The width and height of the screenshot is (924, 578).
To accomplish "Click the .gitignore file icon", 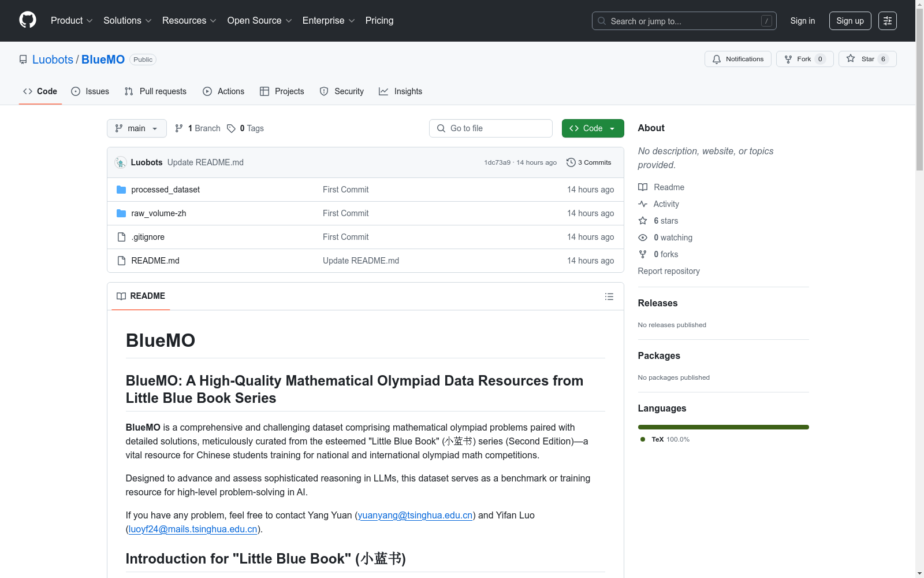I will [x=121, y=237].
